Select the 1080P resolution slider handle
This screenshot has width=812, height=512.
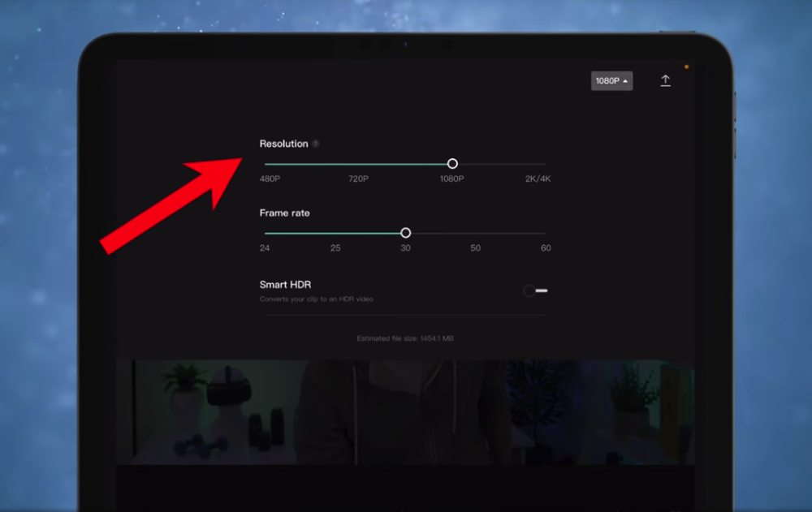tap(452, 164)
